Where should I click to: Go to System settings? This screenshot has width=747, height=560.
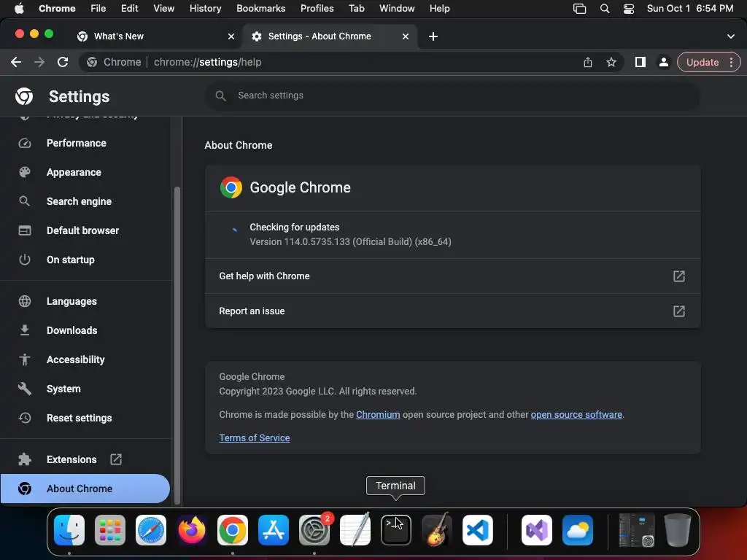(63, 389)
